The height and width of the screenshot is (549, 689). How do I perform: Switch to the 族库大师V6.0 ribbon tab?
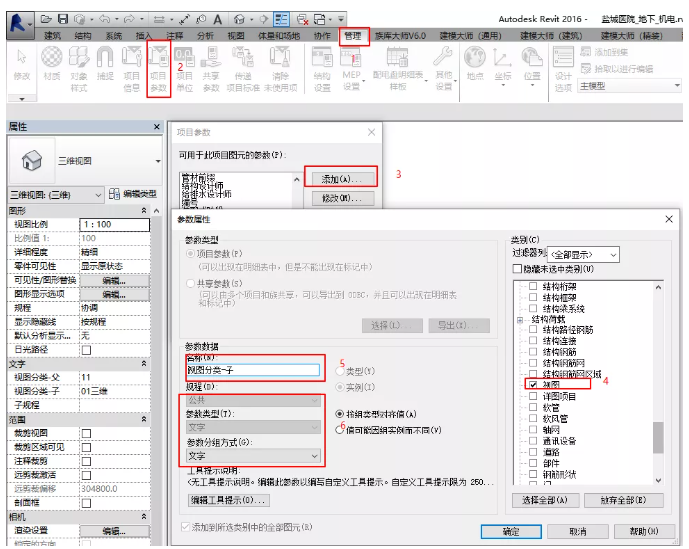[x=400, y=36]
